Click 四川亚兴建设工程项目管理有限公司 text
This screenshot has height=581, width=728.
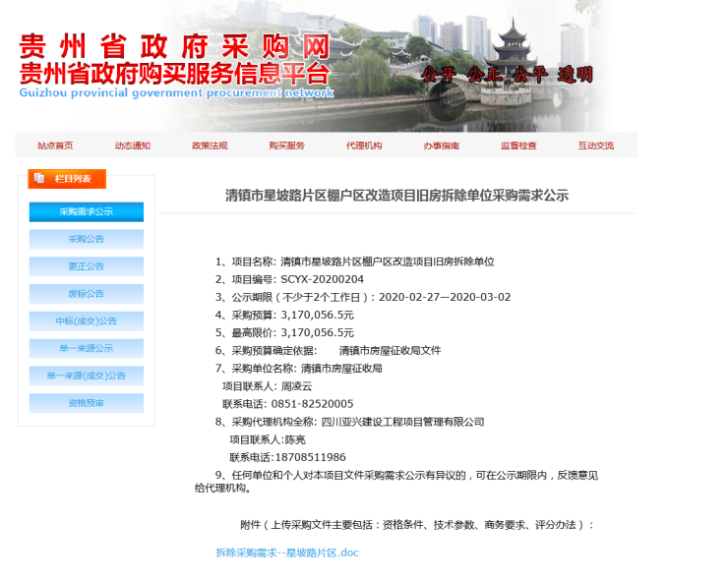403,422
